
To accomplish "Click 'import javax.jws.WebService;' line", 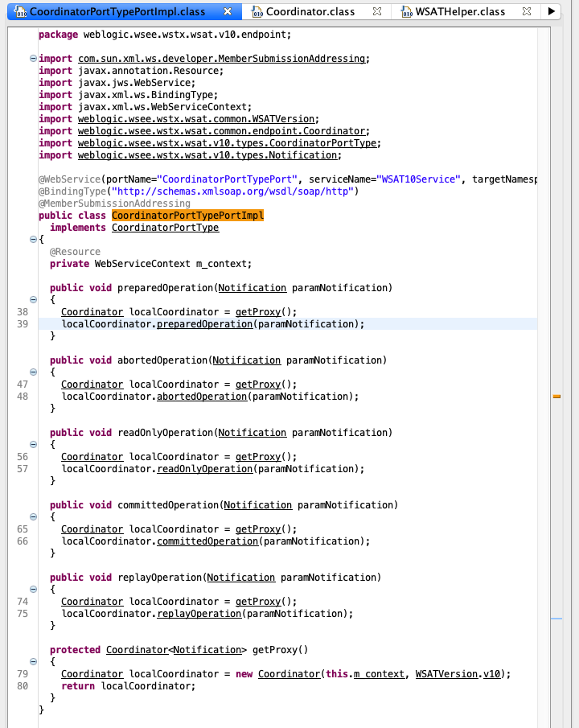I will click(x=117, y=83).
